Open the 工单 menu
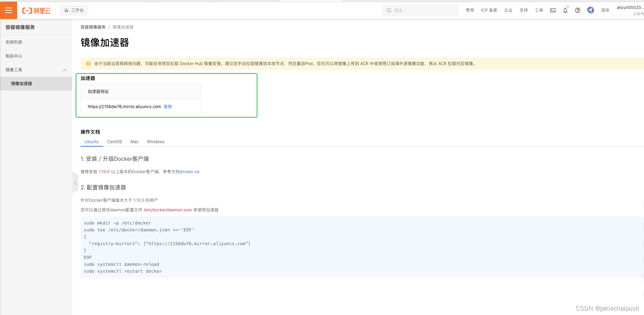 tap(539, 10)
